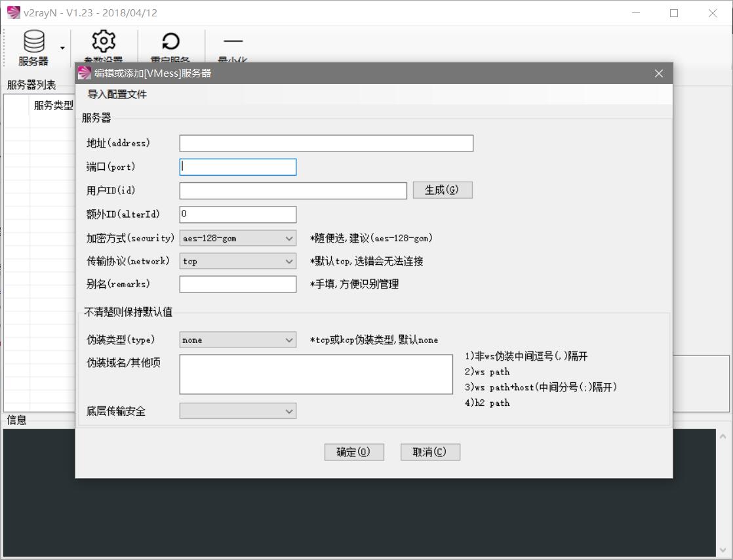
Task: Open the 传输协议 network dropdown
Action: 238,261
